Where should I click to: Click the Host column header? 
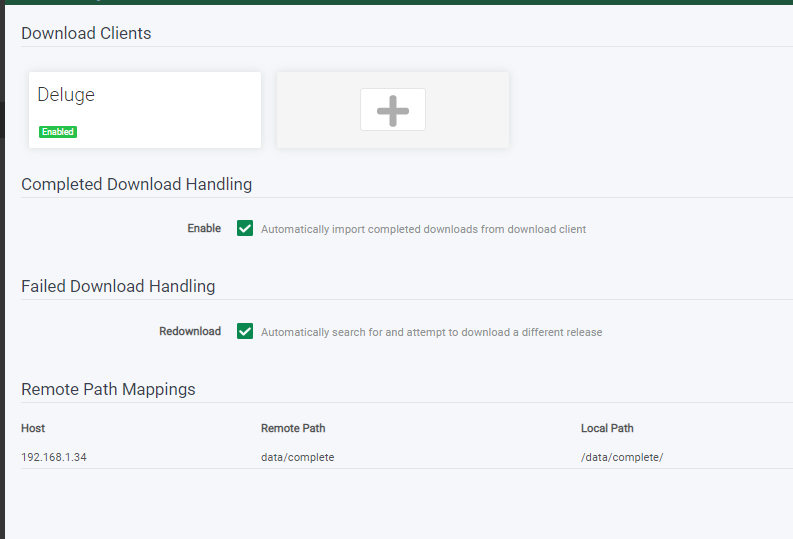pos(33,428)
